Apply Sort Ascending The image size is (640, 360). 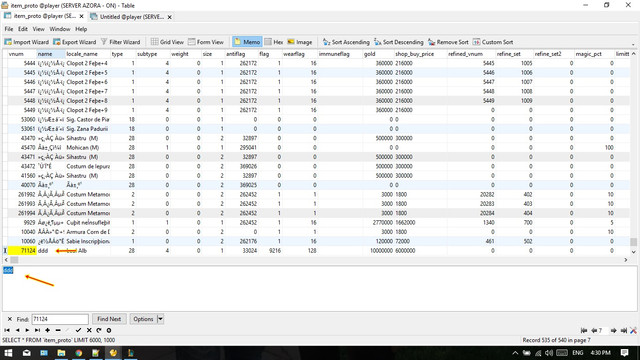tap(346, 42)
